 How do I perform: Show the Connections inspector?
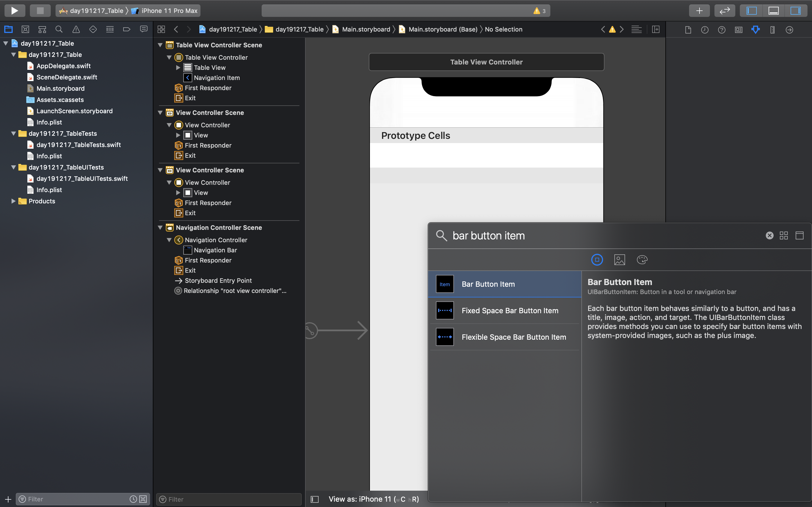789,30
